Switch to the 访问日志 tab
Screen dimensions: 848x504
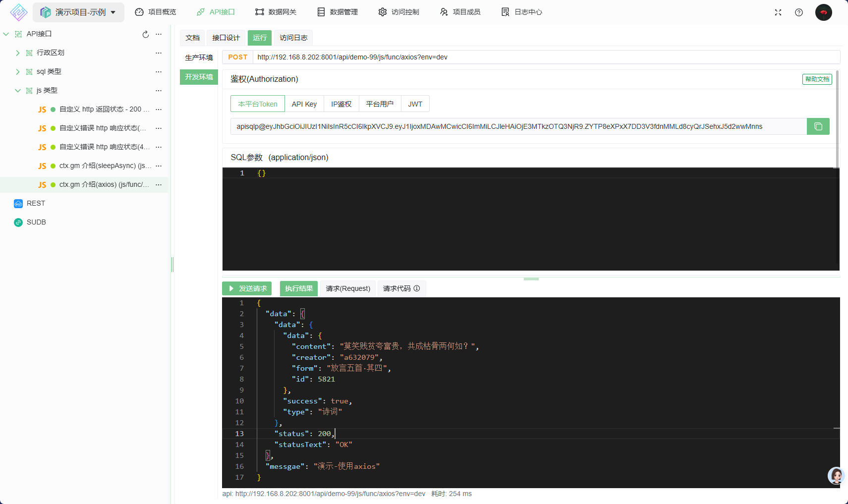click(293, 38)
